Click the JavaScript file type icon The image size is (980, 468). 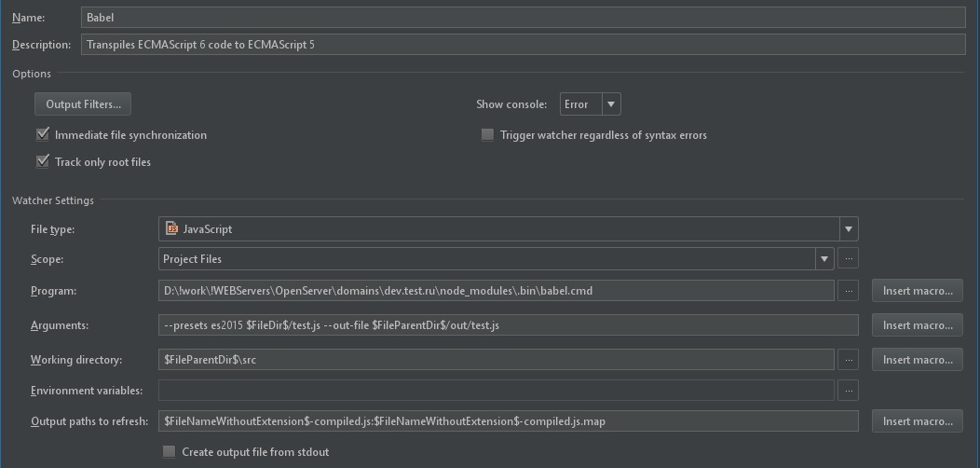tap(171, 228)
